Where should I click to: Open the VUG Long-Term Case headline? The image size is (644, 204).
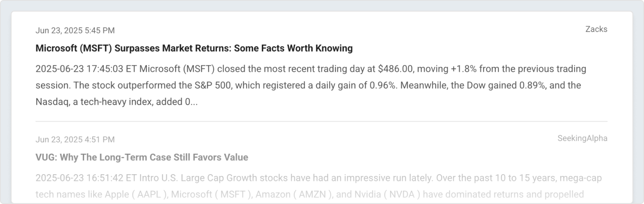pyautogui.click(x=142, y=157)
